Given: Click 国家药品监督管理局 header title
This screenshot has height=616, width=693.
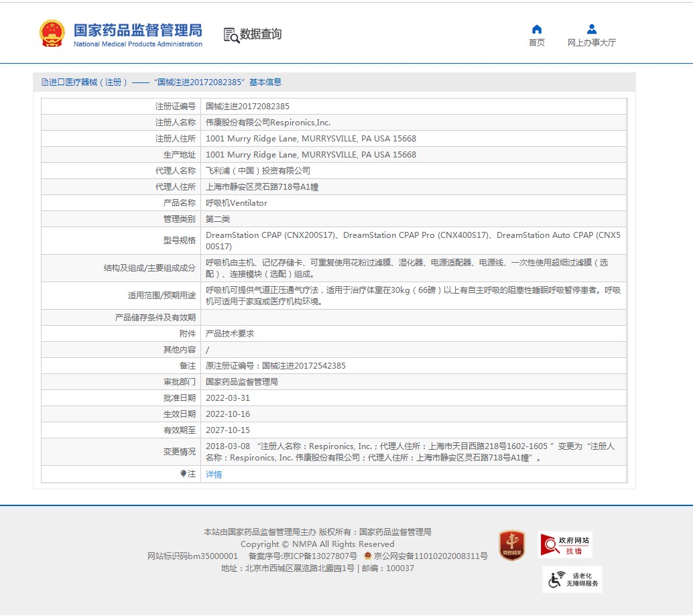Looking at the screenshot, I should tap(138, 30).
